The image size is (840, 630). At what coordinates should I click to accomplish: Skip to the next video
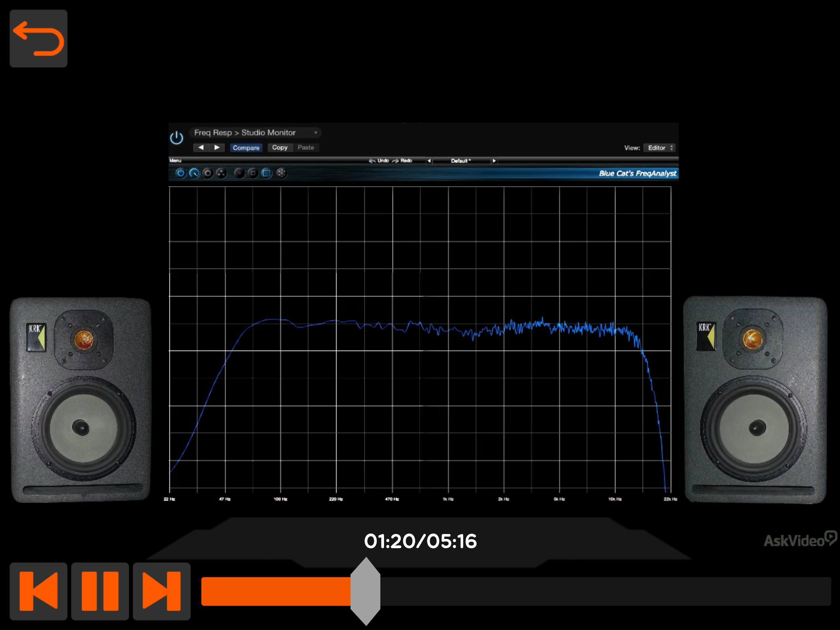pyautogui.click(x=161, y=591)
